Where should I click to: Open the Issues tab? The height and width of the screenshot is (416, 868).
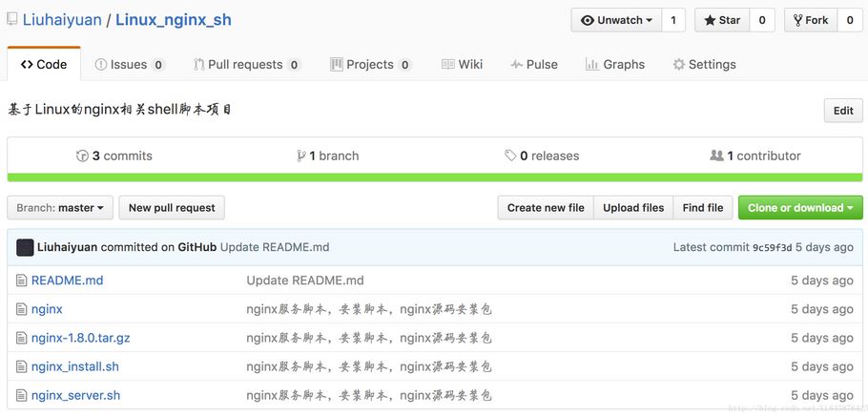[x=130, y=64]
